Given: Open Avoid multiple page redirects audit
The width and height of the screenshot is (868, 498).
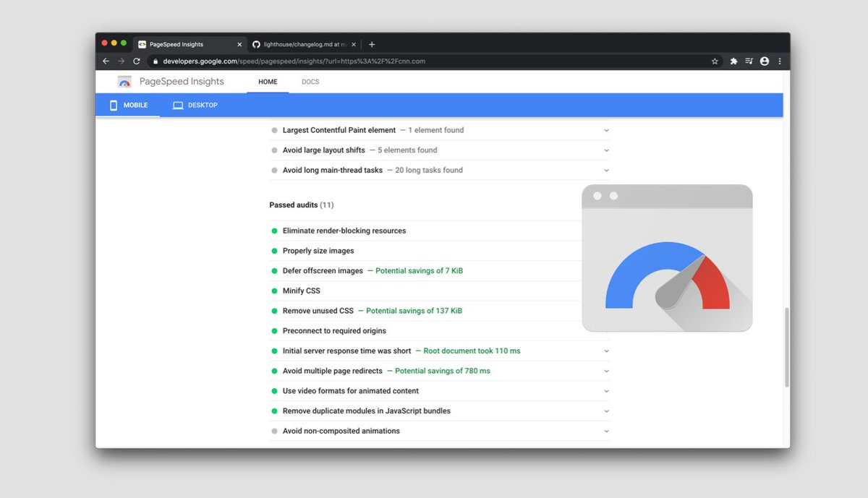Looking at the screenshot, I should 440,371.
